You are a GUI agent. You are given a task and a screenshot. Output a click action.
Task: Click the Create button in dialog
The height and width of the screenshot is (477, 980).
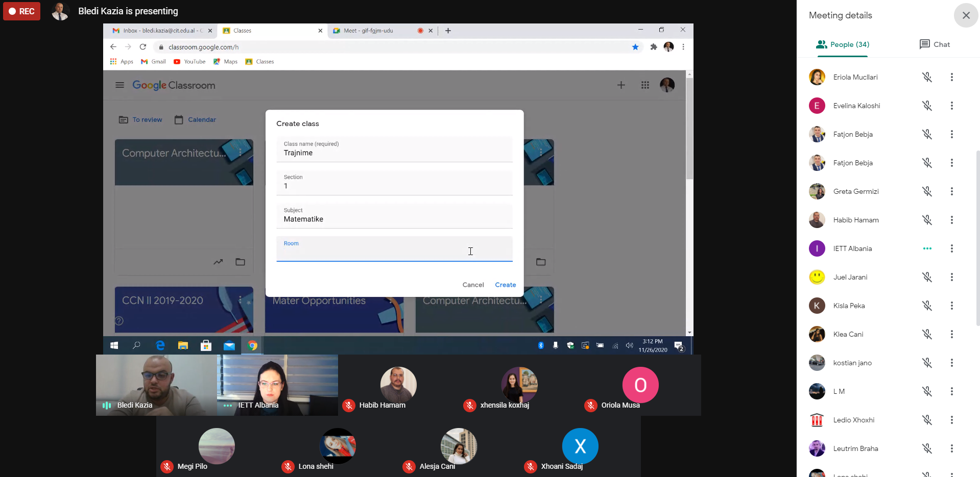coord(505,285)
